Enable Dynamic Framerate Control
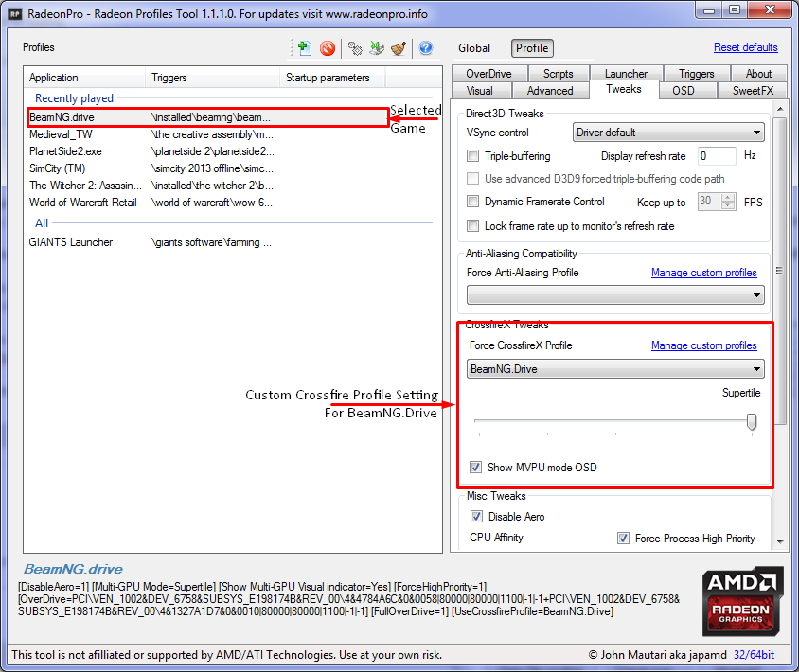Image resolution: width=799 pixels, height=672 pixels. (473, 202)
